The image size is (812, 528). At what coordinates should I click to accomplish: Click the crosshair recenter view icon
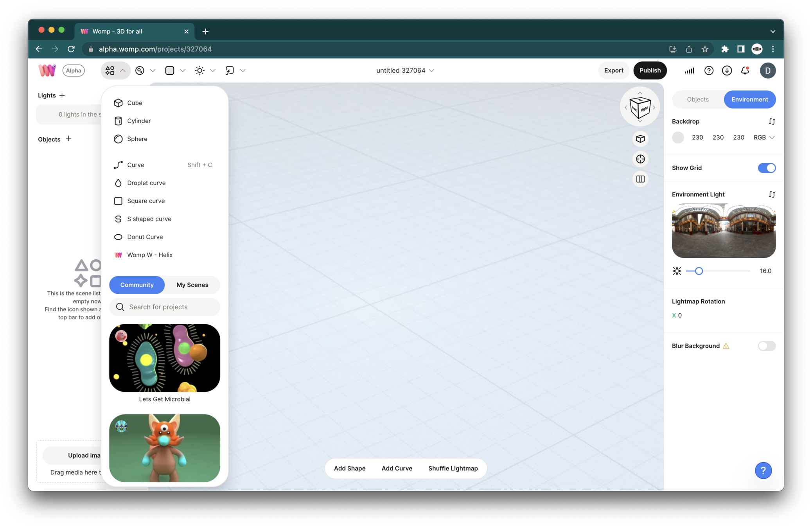640,159
